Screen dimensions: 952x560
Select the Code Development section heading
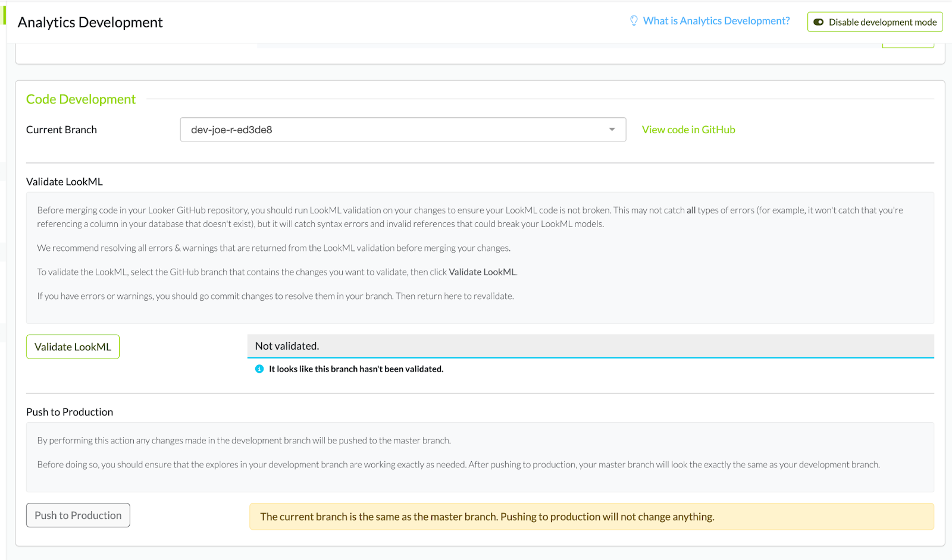point(81,99)
